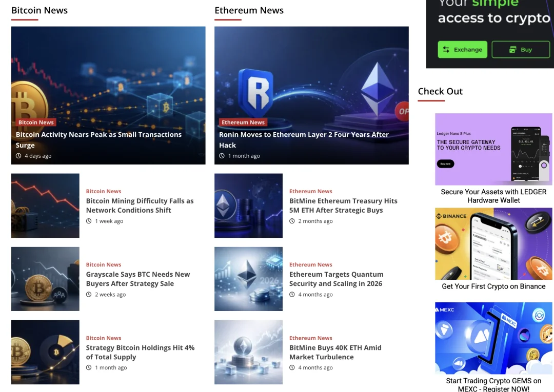Click category label above BitMine Ethereum Treasury title
The height and width of the screenshot is (392, 554).
(x=310, y=191)
